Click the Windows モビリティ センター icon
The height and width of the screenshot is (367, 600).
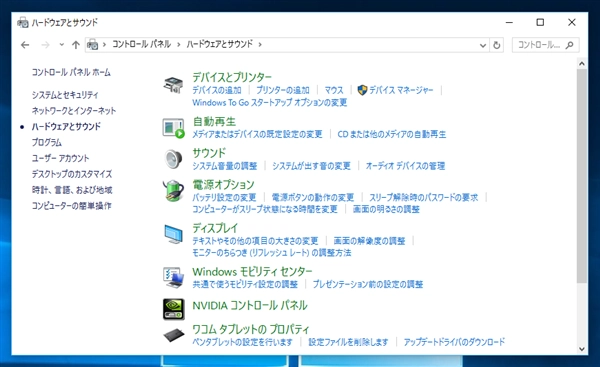pyautogui.click(x=173, y=277)
